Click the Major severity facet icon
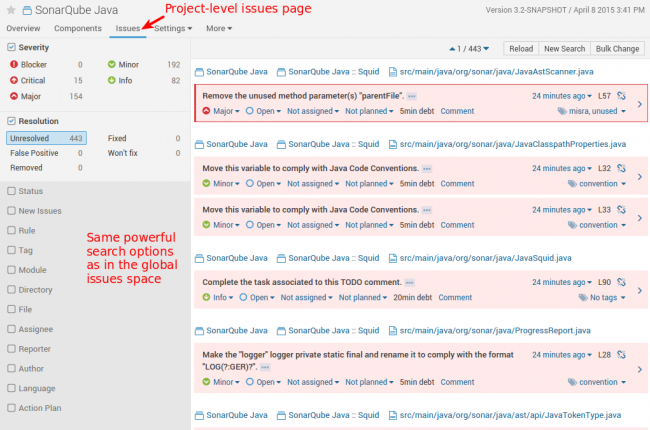This screenshot has height=430, width=650. (14, 96)
